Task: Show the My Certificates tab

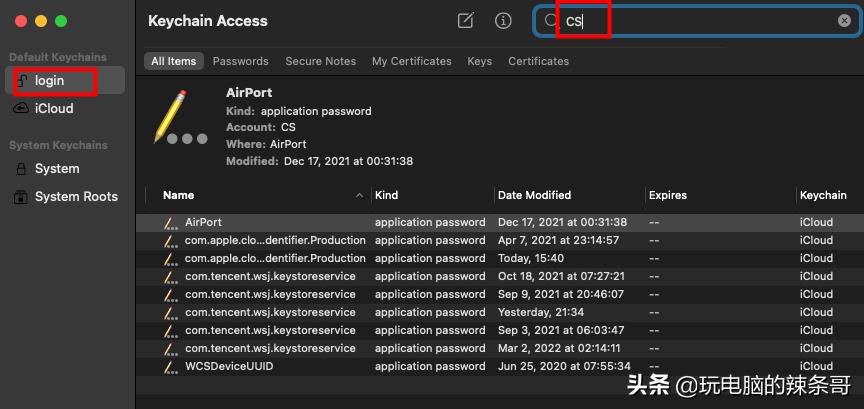Action: point(411,61)
